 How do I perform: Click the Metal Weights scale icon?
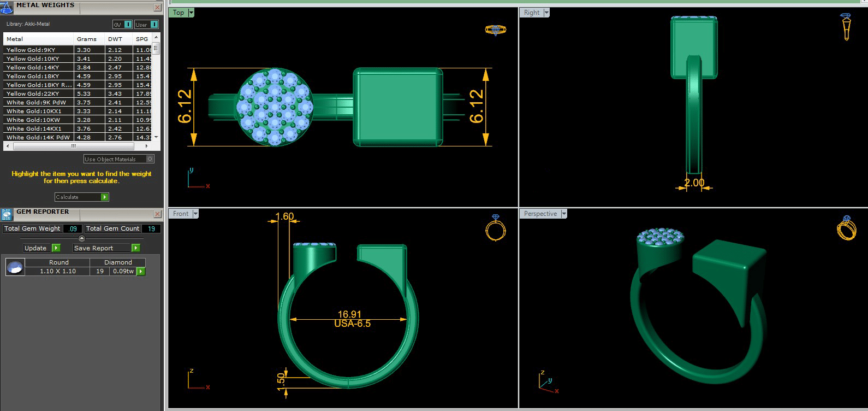(7, 7)
